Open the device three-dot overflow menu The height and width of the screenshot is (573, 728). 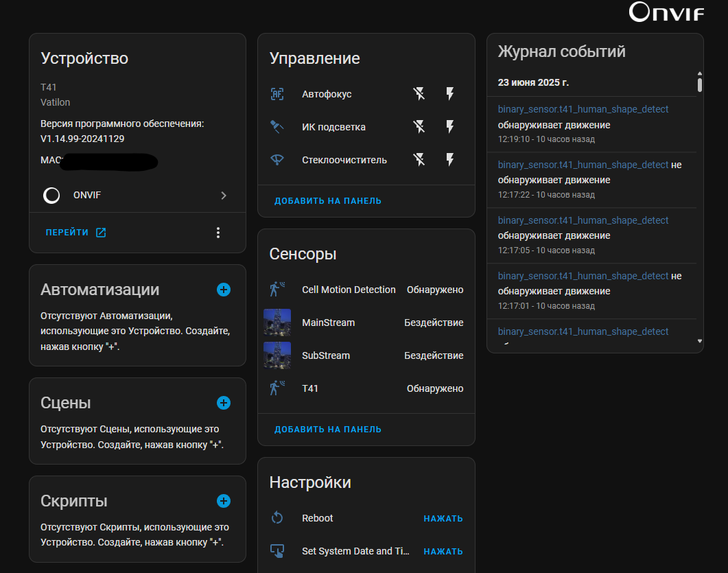(x=218, y=233)
